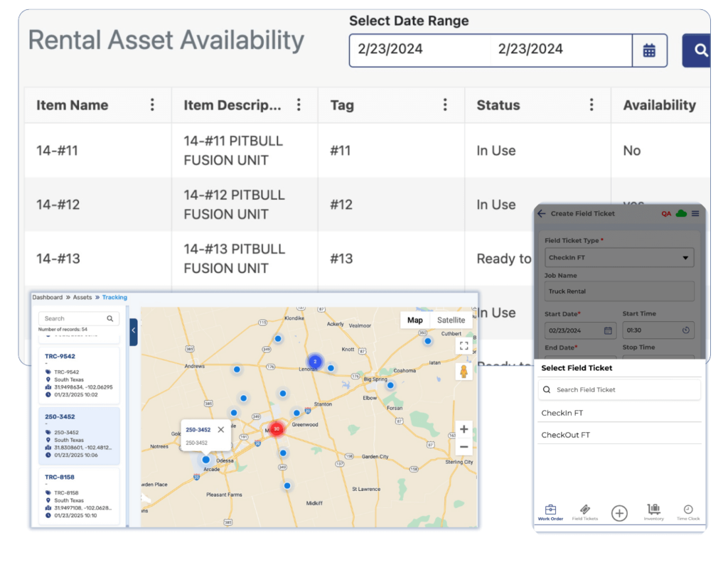Tap the circular plus icon to create new
The width and height of the screenshot is (728, 572).
[619, 513]
